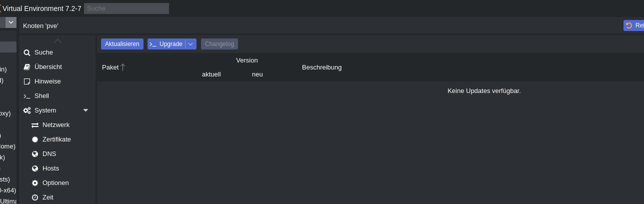Click the Aktualisieren button
The image size is (644, 204).
(x=122, y=44)
